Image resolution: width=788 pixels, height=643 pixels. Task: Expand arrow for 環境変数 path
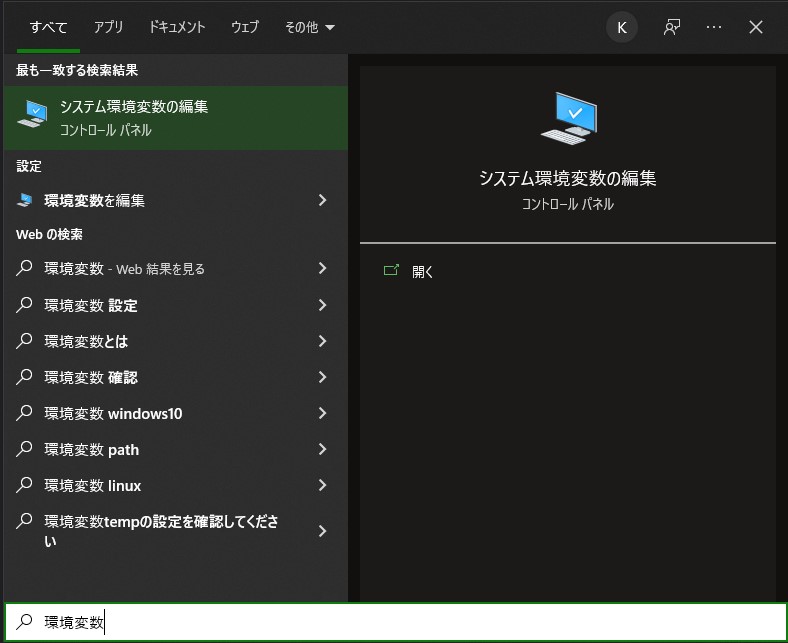[323, 449]
